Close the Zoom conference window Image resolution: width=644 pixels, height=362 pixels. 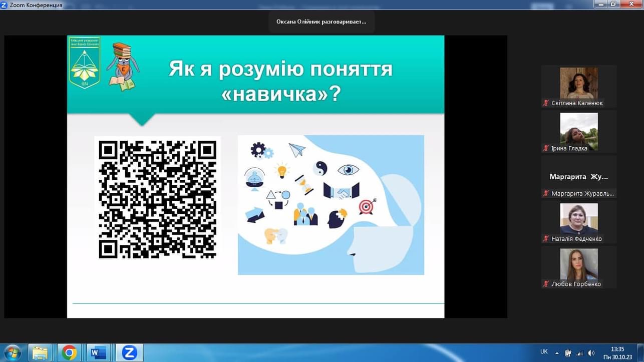pos(631,4)
